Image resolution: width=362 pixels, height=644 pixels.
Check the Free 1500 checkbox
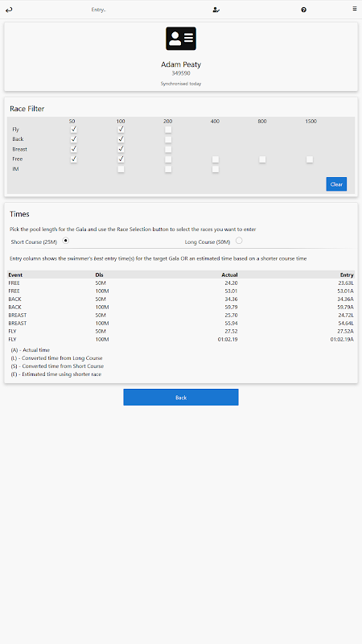pyautogui.click(x=310, y=159)
